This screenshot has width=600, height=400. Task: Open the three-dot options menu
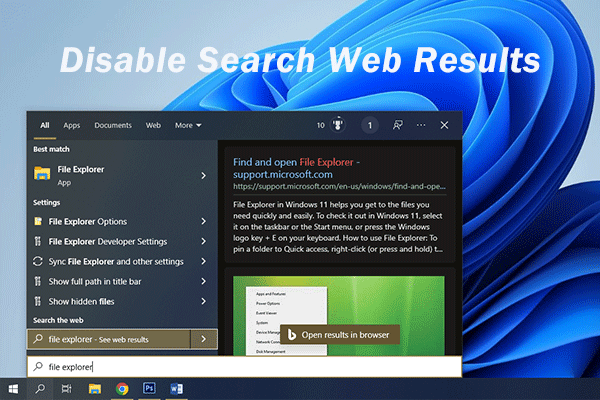[421, 125]
